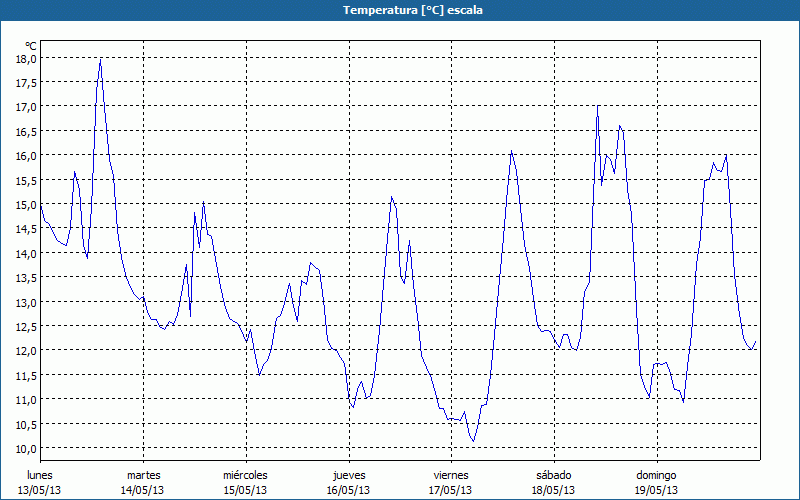Click the "miércoles" day label

pos(245,475)
